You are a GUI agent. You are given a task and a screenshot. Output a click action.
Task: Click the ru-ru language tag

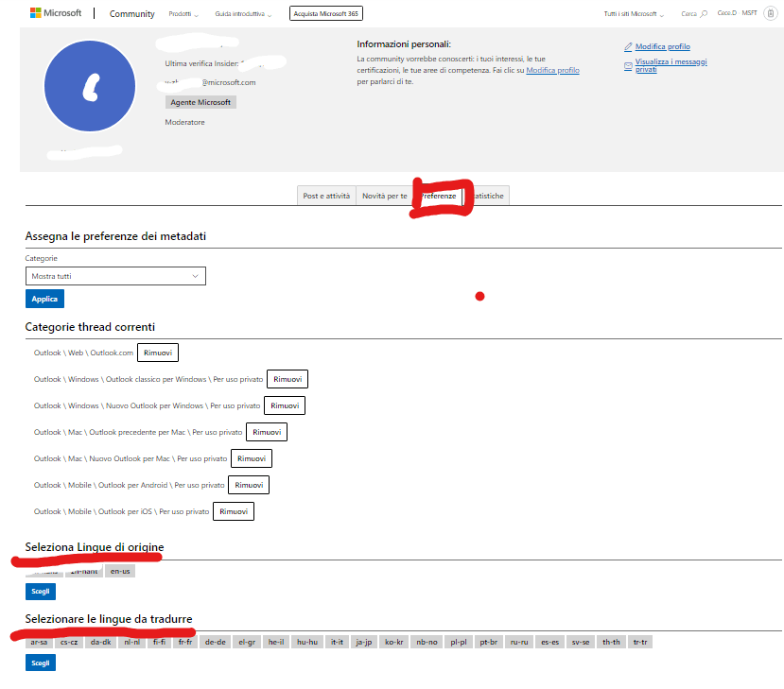click(x=519, y=642)
